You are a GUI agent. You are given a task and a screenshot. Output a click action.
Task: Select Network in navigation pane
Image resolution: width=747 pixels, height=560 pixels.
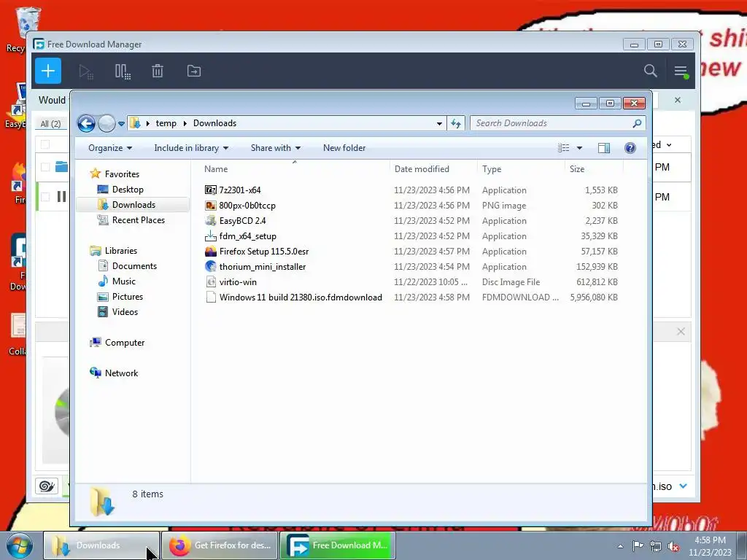pyautogui.click(x=121, y=373)
